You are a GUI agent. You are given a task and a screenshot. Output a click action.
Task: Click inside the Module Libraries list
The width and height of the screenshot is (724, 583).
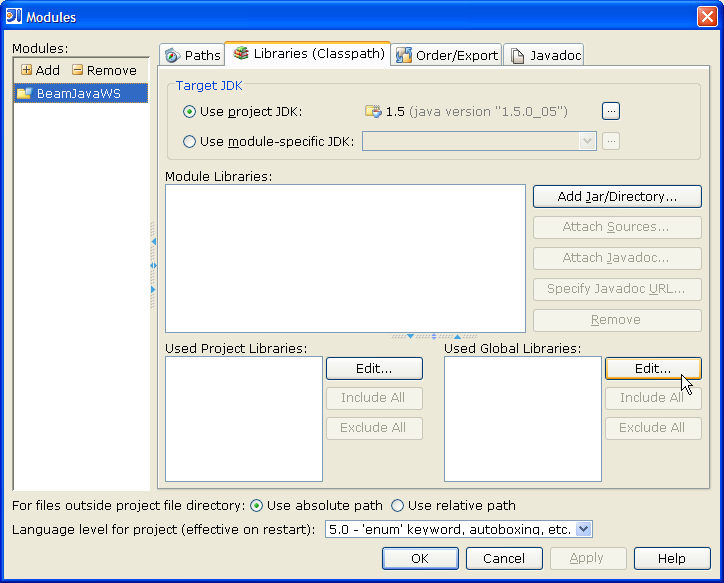pyautogui.click(x=345, y=258)
